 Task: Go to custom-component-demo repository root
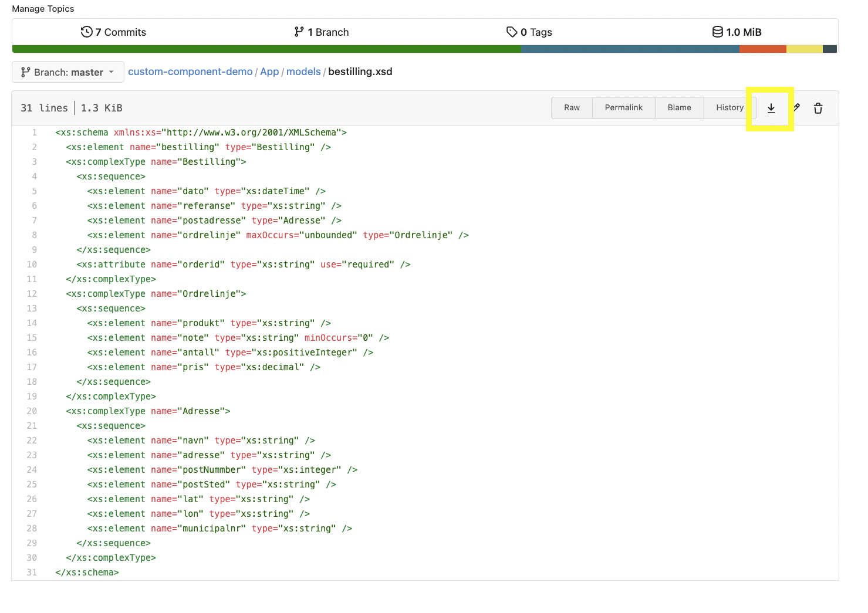(190, 72)
